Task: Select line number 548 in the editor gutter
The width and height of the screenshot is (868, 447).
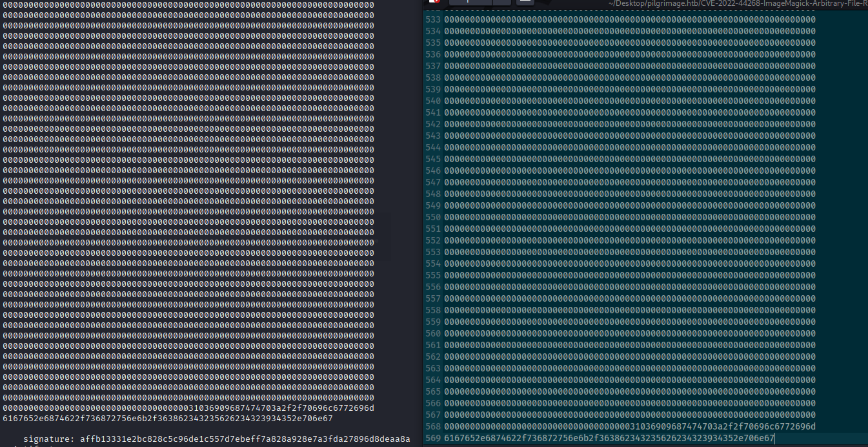Action: click(433, 194)
